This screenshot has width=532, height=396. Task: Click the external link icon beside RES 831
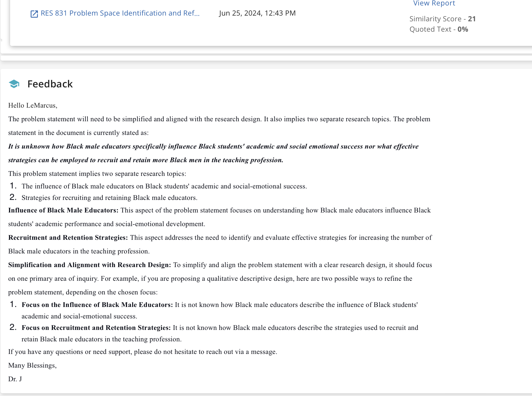(x=34, y=14)
